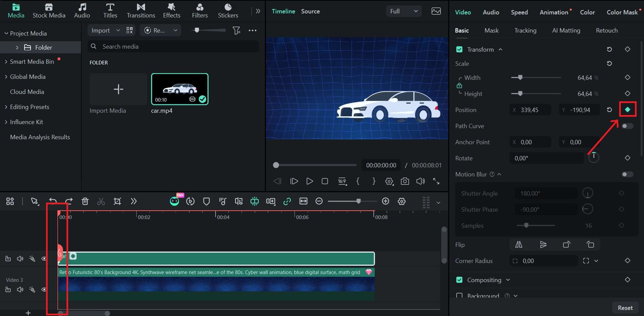The height and width of the screenshot is (316, 644).
Task: Toggle the Compositing checkbox
Action: (x=459, y=280)
